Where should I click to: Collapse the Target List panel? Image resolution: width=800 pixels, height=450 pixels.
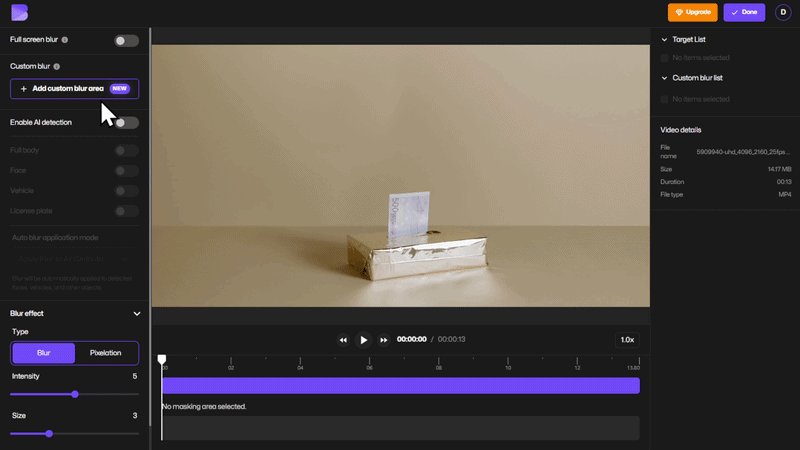click(664, 40)
